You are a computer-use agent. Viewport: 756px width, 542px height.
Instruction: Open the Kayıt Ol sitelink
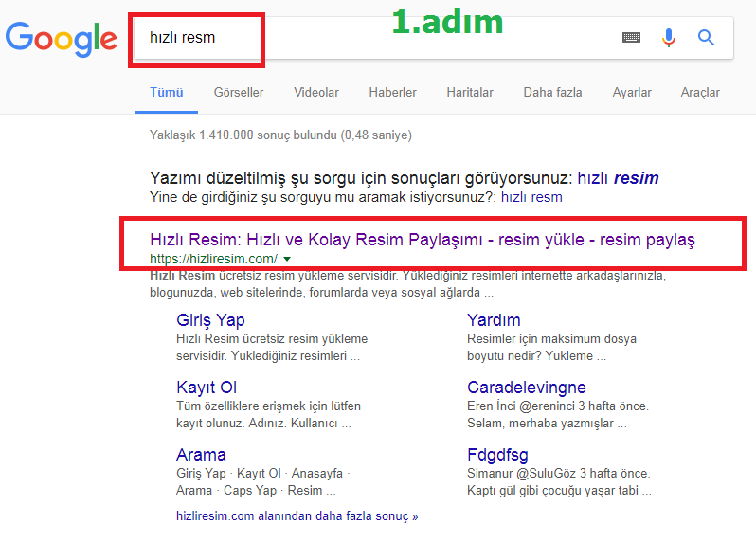tap(207, 388)
